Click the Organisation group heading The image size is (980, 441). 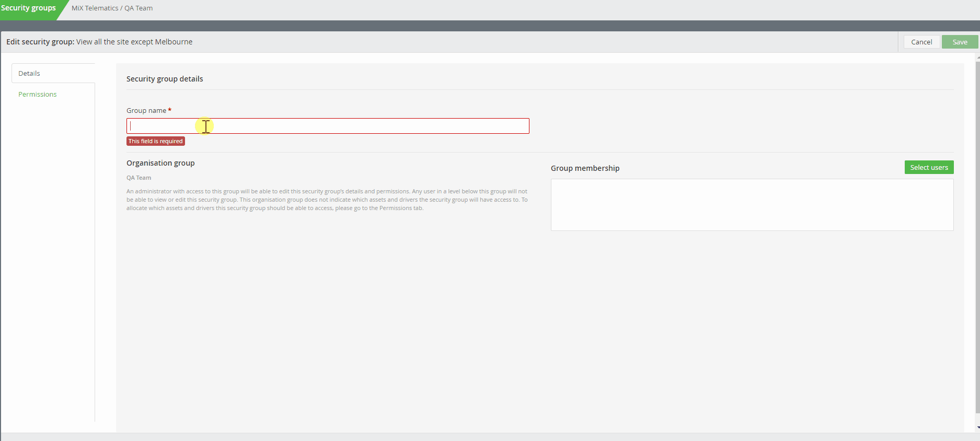pyautogui.click(x=160, y=163)
